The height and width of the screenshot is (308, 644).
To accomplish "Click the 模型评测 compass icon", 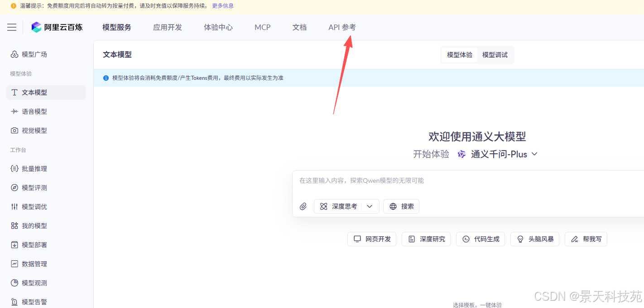I will pyautogui.click(x=14, y=188).
